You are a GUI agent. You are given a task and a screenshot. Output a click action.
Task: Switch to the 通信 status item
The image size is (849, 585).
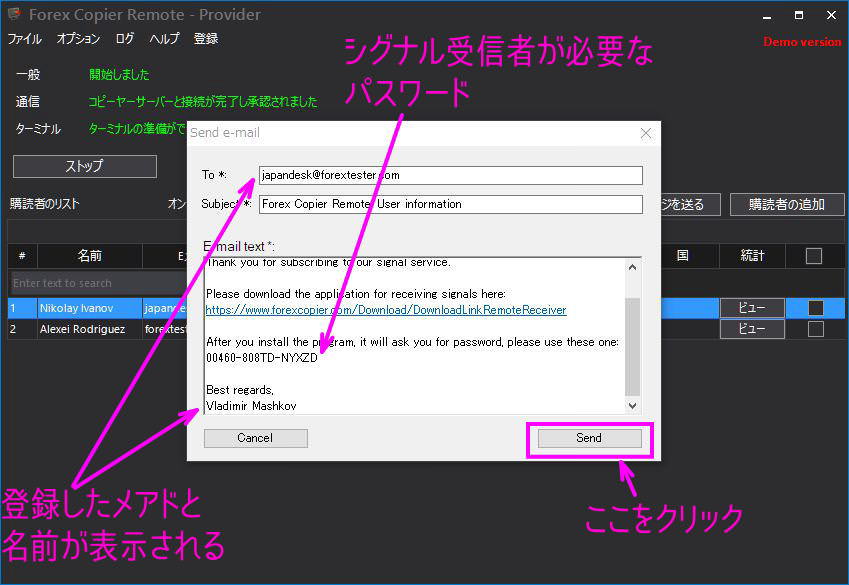pos(26,101)
